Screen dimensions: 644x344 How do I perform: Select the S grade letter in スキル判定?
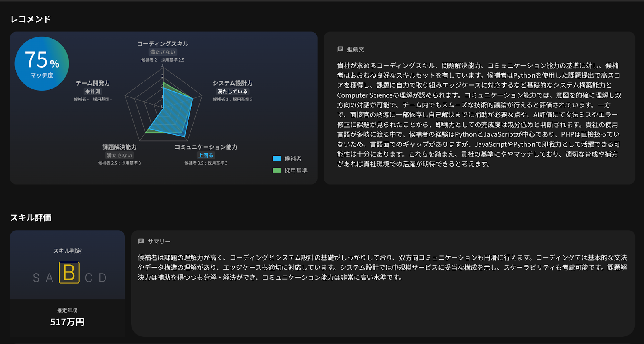(x=36, y=278)
